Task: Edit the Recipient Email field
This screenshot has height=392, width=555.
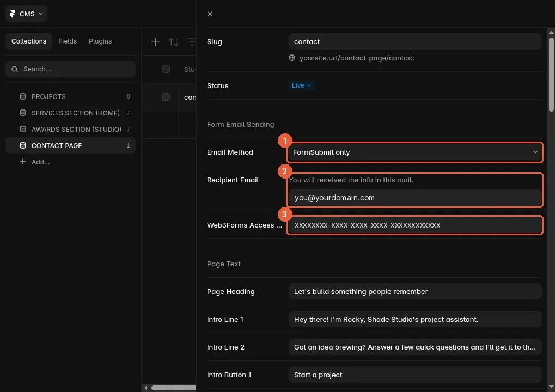Action: pyautogui.click(x=415, y=198)
